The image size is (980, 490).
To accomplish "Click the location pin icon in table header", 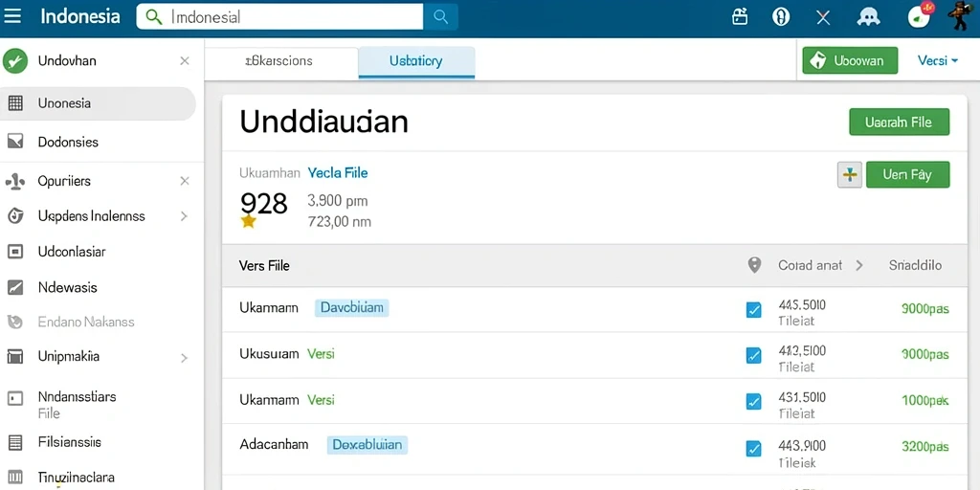I will point(754,265).
